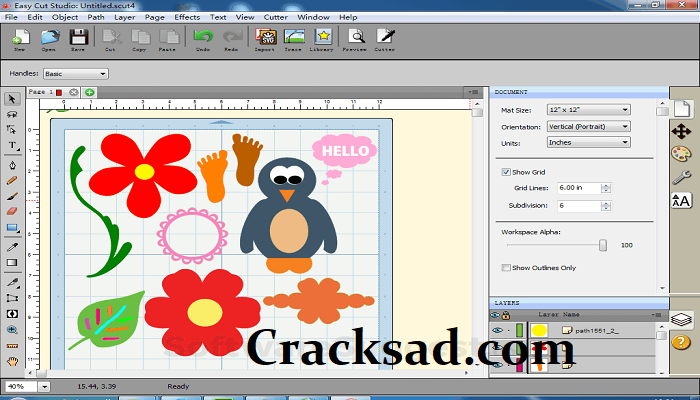Select the blue Rectangle shape tool
The image size is (700, 400).
pyautogui.click(x=12, y=228)
